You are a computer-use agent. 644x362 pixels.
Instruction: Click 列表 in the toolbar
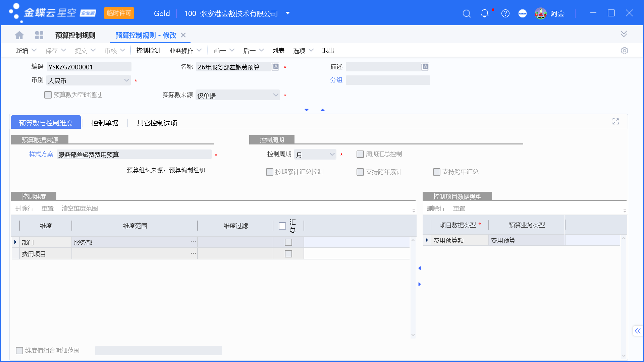coord(278,51)
